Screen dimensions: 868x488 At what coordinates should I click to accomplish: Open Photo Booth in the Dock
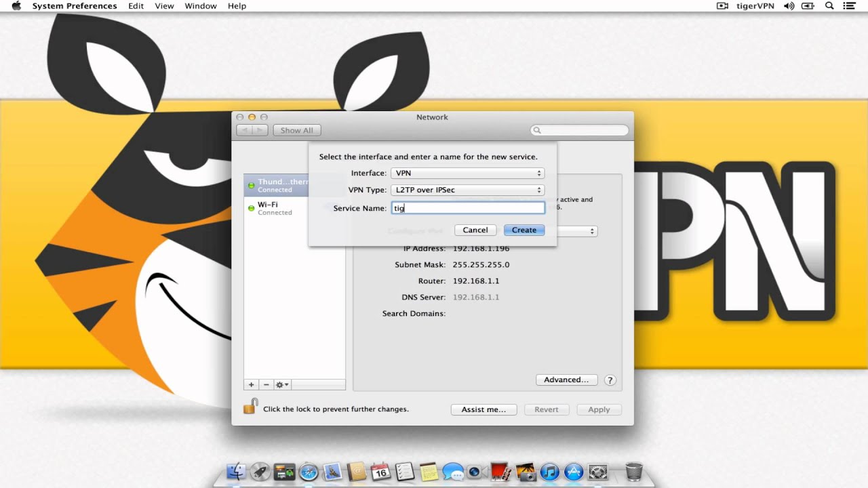click(x=500, y=472)
